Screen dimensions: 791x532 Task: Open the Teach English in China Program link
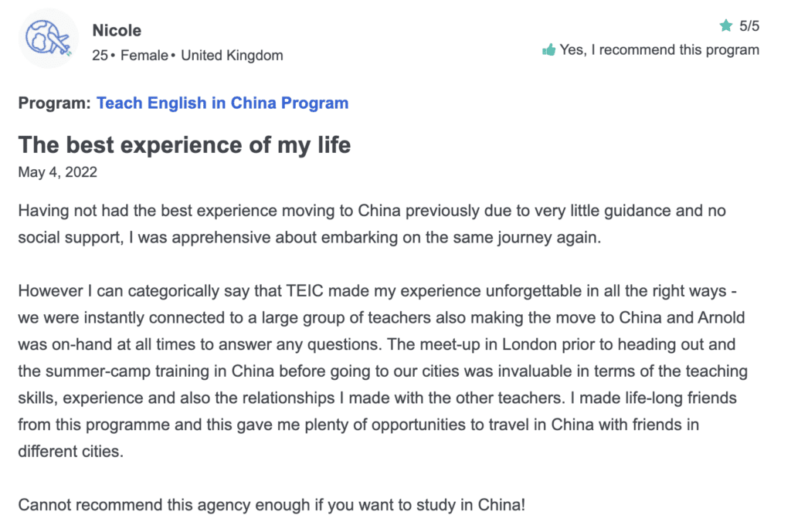tap(222, 103)
